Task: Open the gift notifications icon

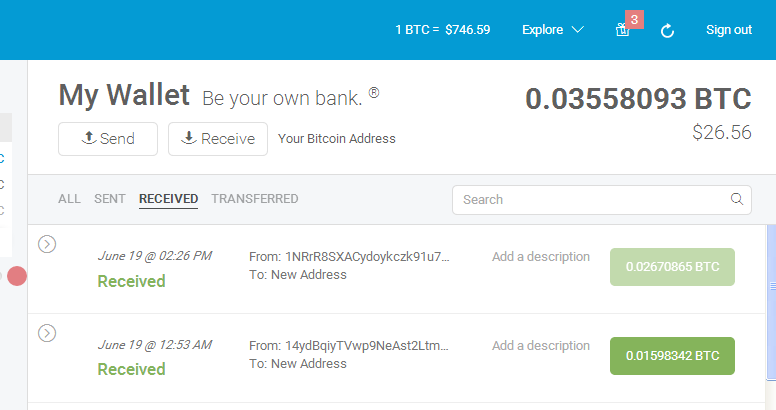Action: (x=622, y=31)
